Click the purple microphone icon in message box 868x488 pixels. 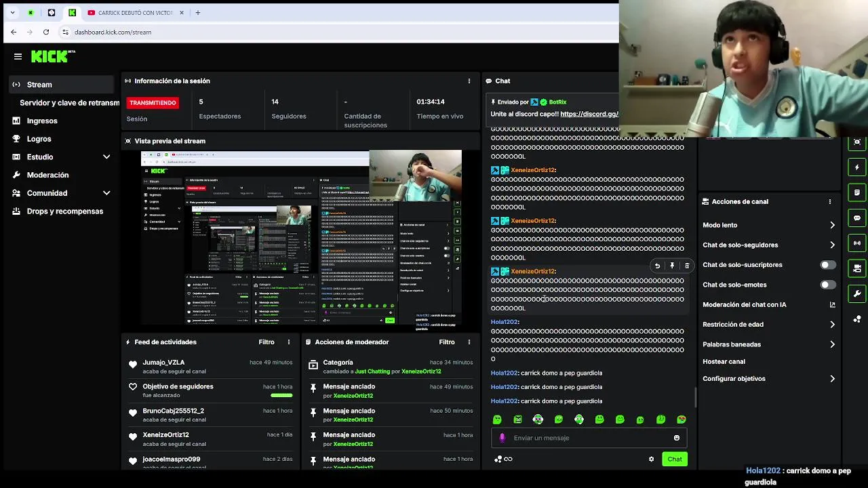[x=502, y=438]
